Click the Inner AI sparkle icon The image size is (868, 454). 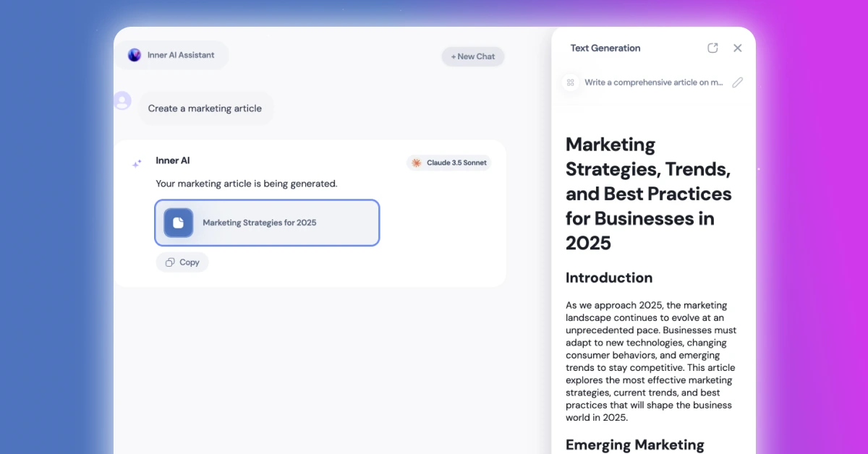click(x=137, y=164)
